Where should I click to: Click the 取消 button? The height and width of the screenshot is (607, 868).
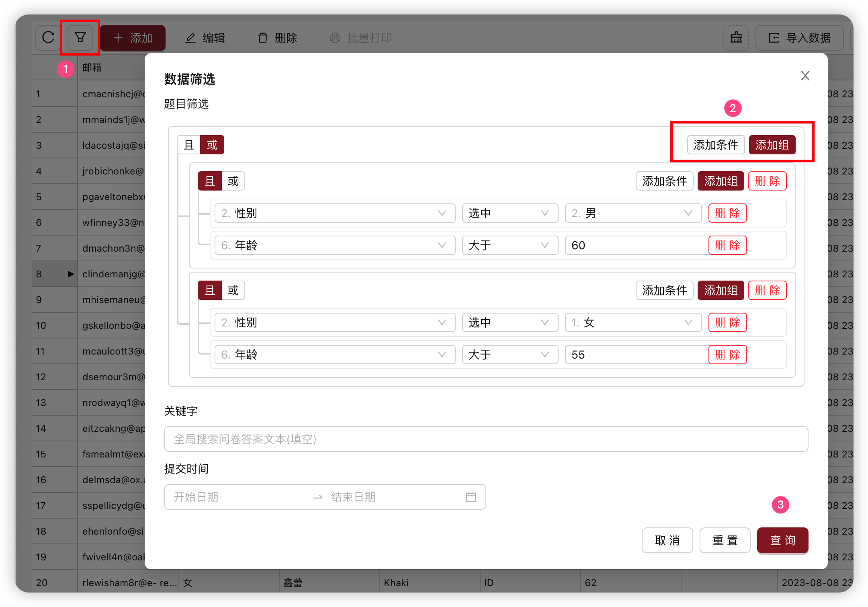pos(667,540)
